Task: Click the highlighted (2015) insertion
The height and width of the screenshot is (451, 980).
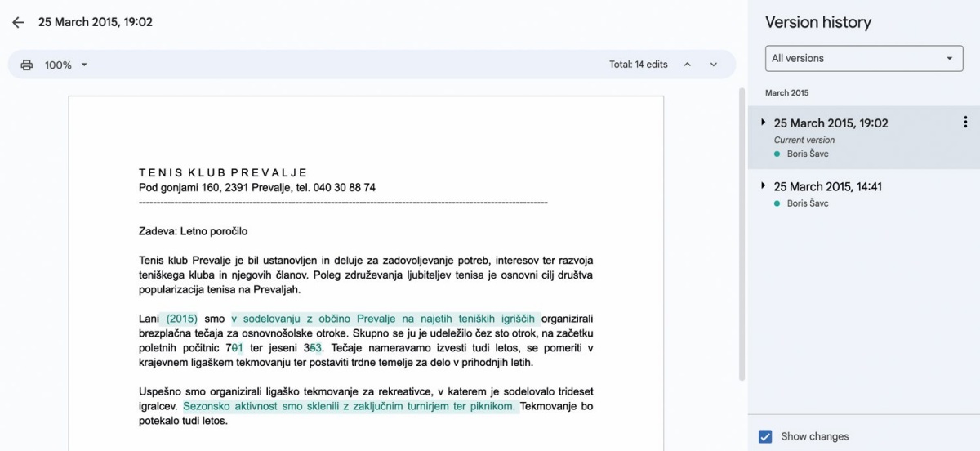Action: point(181,319)
